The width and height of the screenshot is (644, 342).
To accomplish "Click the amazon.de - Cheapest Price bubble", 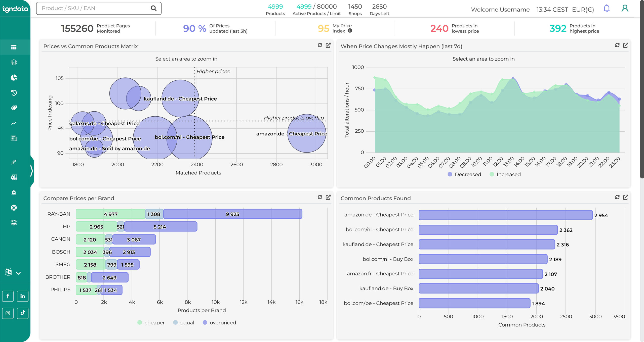I will (x=307, y=133).
